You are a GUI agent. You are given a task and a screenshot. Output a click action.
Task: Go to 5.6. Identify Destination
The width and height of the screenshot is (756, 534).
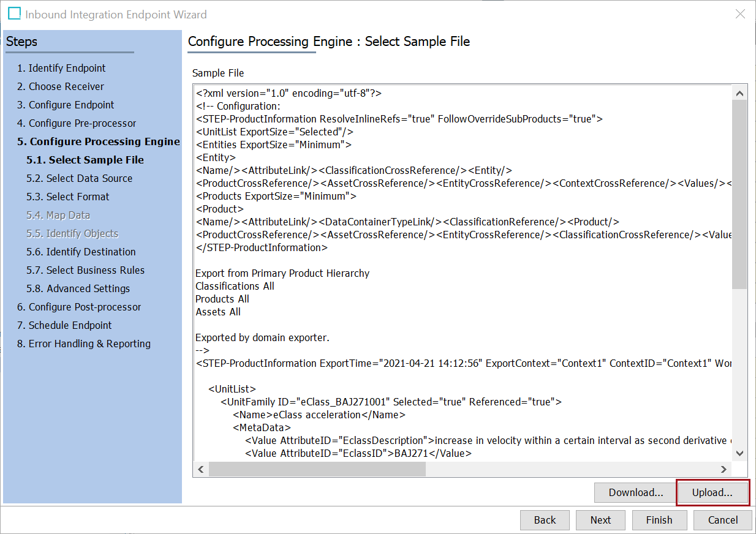click(x=81, y=252)
